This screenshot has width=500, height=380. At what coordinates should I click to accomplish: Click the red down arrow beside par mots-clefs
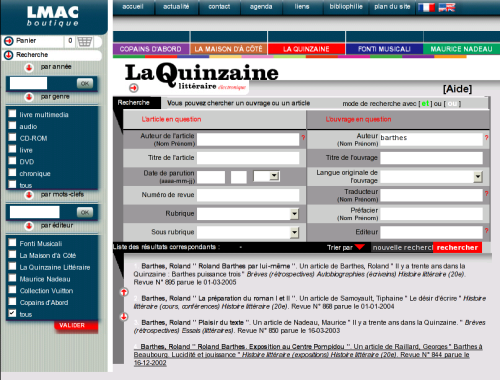(x=29, y=195)
